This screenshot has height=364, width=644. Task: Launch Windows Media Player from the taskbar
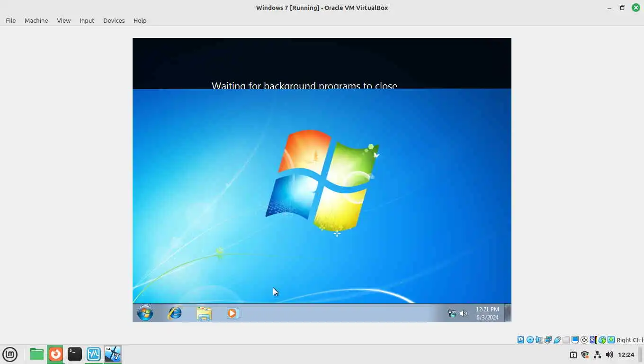tap(233, 313)
